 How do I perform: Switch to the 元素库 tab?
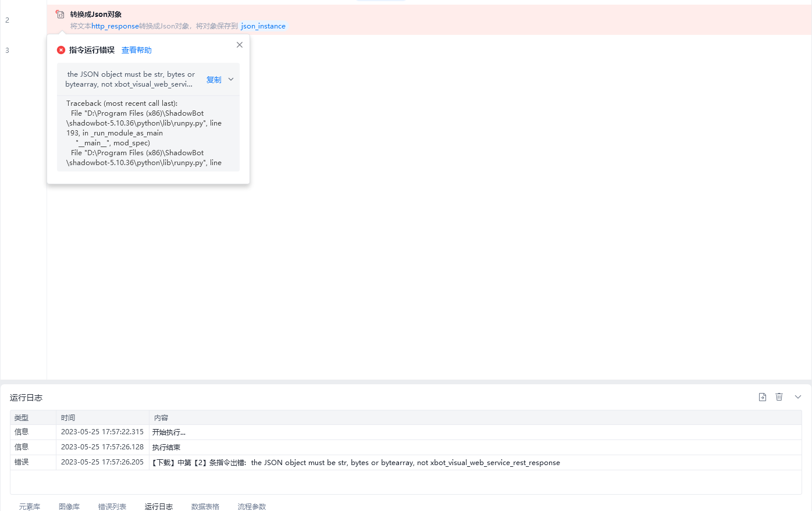(30, 506)
